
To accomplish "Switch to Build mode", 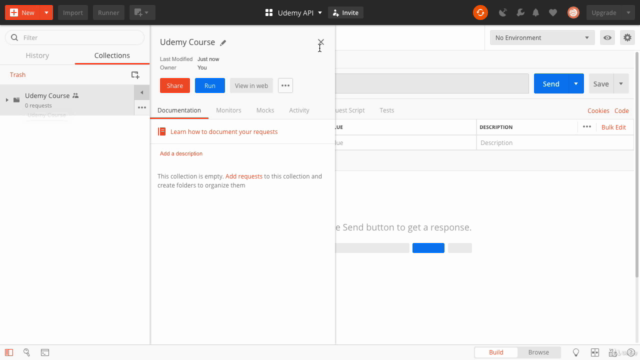I will pyautogui.click(x=496, y=352).
